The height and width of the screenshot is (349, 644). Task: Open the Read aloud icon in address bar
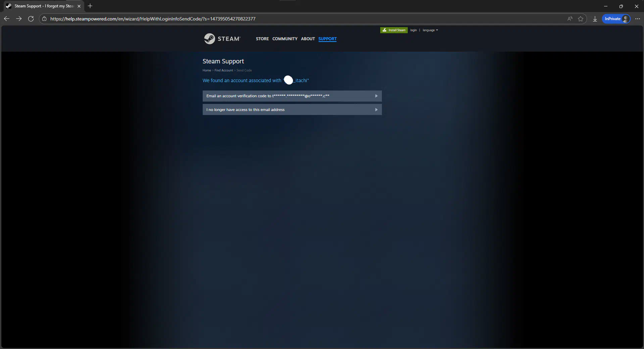(x=570, y=19)
